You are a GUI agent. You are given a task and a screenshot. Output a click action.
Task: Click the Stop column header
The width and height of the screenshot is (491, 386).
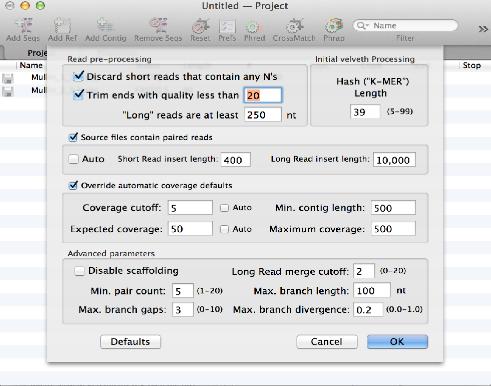click(x=472, y=65)
